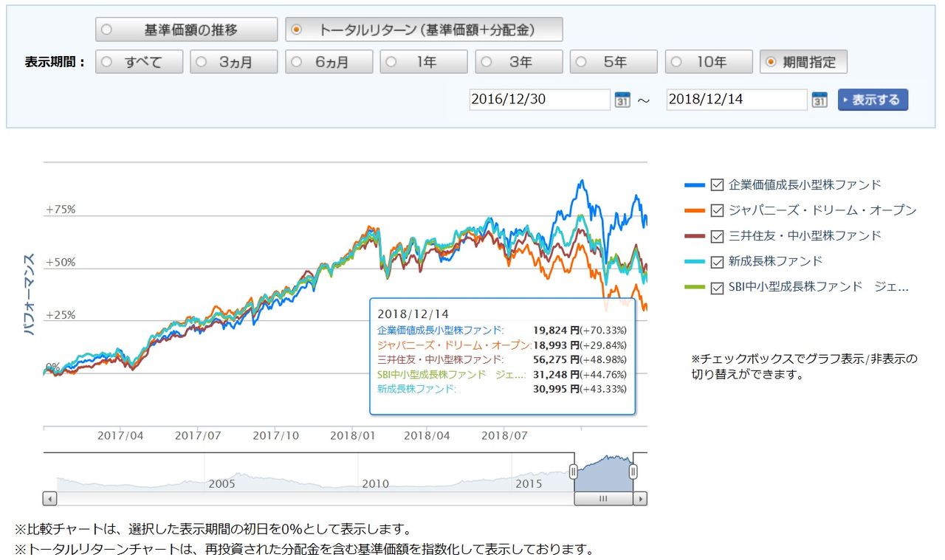This screenshot has width=945, height=560.
Task: Click the 2005 label in navigator
Action: [221, 484]
